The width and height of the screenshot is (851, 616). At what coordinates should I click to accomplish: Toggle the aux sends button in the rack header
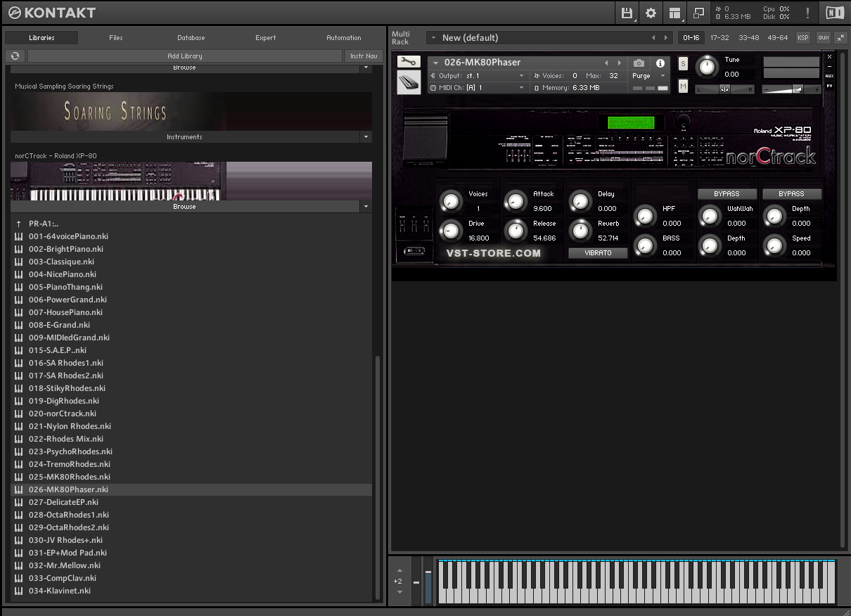pyautogui.click(x=823, y=37)
